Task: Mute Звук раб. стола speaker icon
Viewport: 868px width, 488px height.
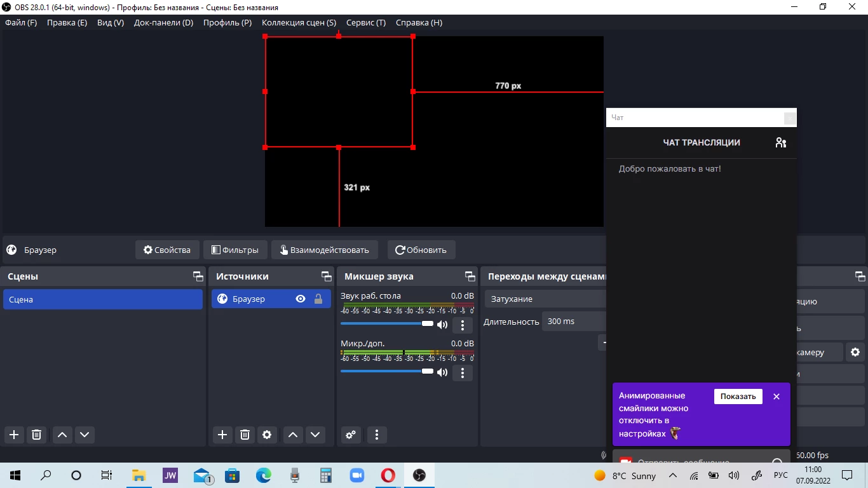Action: (x=442, y=325)
